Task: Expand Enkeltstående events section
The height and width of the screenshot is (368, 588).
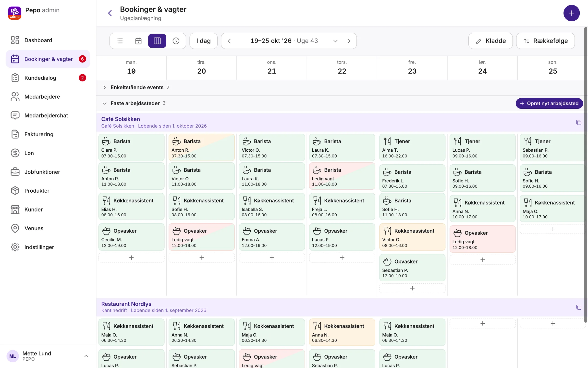Action: coord(104,87)
